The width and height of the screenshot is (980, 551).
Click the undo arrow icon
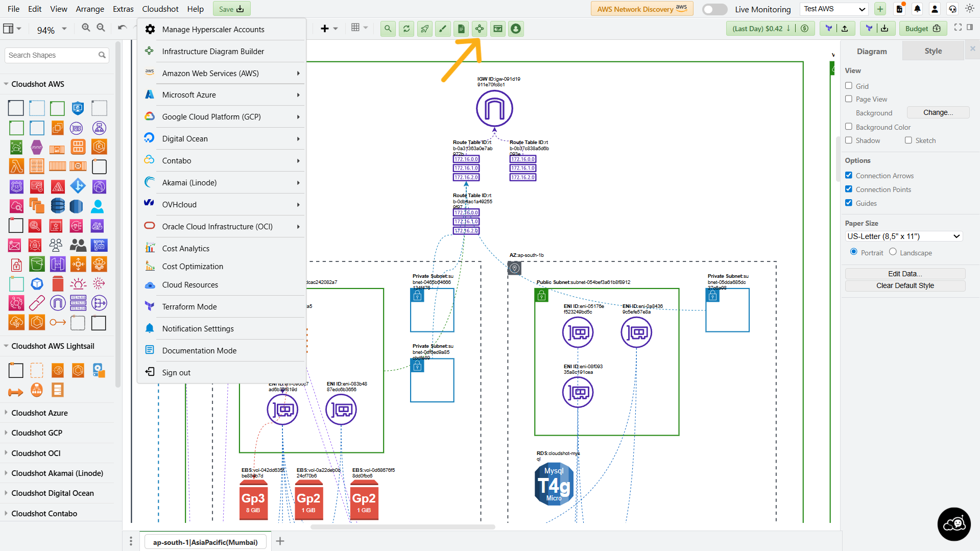coord(122,28)
